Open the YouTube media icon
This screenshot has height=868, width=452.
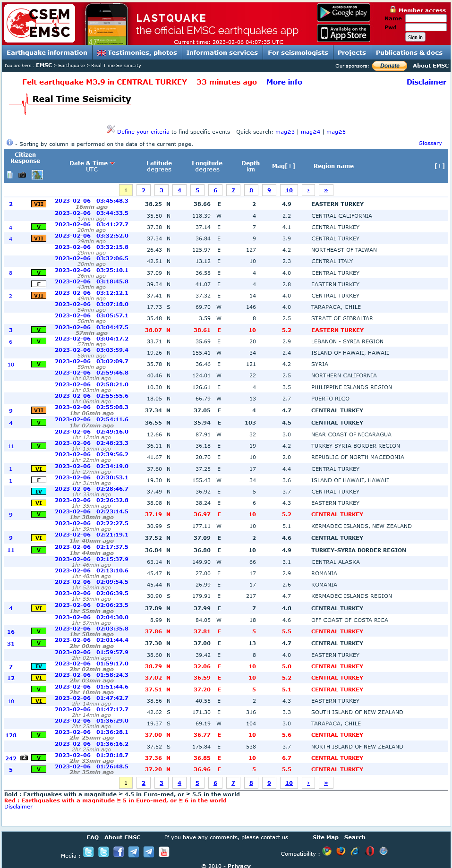point(164,851)
